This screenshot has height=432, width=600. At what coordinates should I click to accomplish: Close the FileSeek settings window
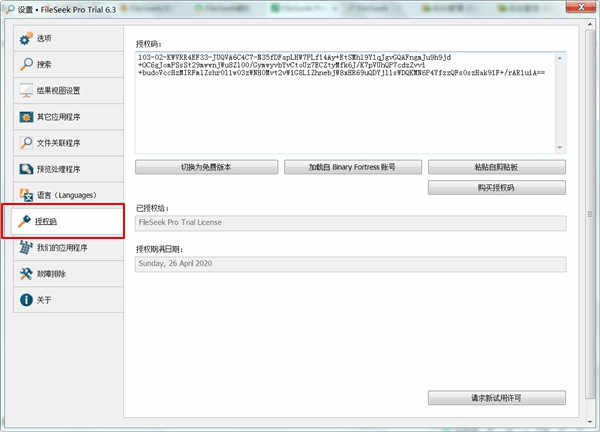coord(581,7)
